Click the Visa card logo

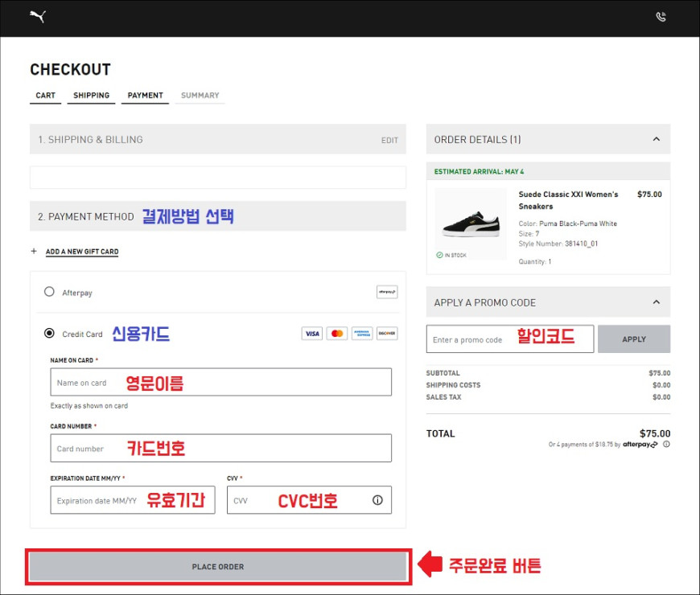[312, 334]
